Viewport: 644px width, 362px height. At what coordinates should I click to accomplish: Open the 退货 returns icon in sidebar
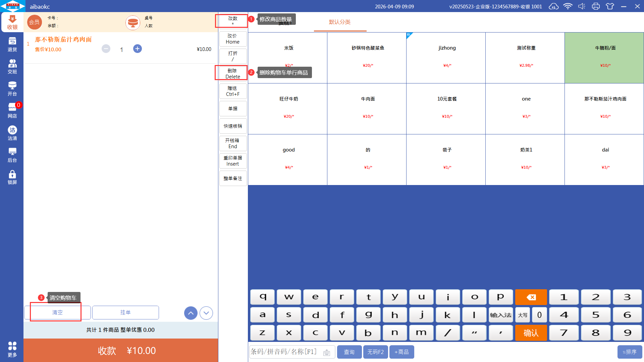(12, 44)
